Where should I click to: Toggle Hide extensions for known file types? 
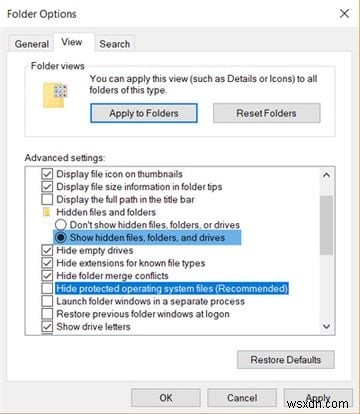(47, 263)
